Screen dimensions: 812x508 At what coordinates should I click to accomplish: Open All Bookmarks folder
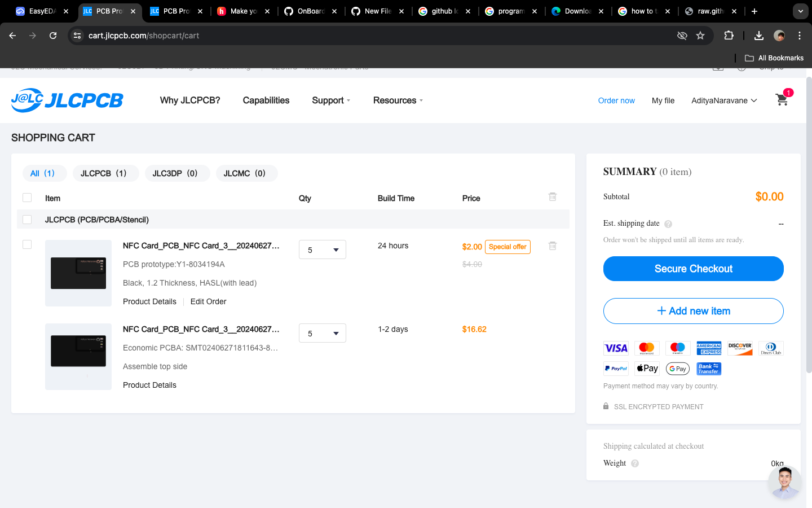[x=774, y=58]
